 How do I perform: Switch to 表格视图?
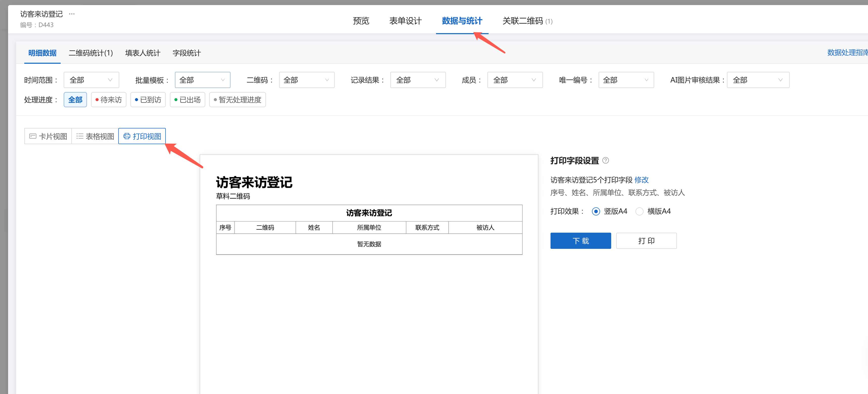pos(95,136)
